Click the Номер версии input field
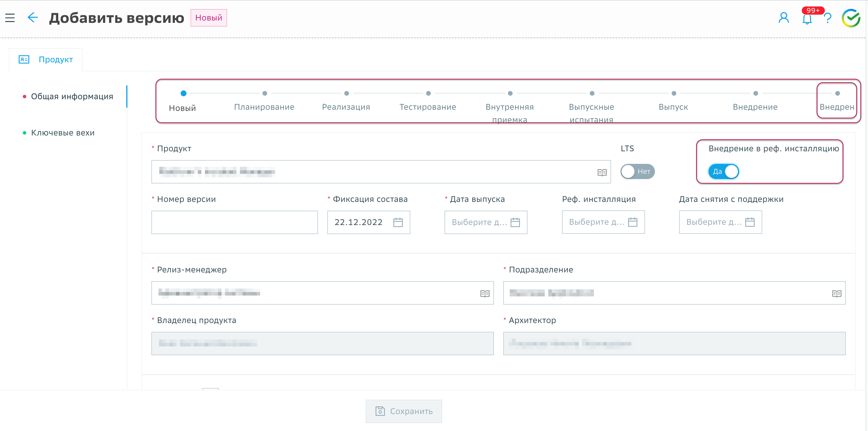 (234, 222)
